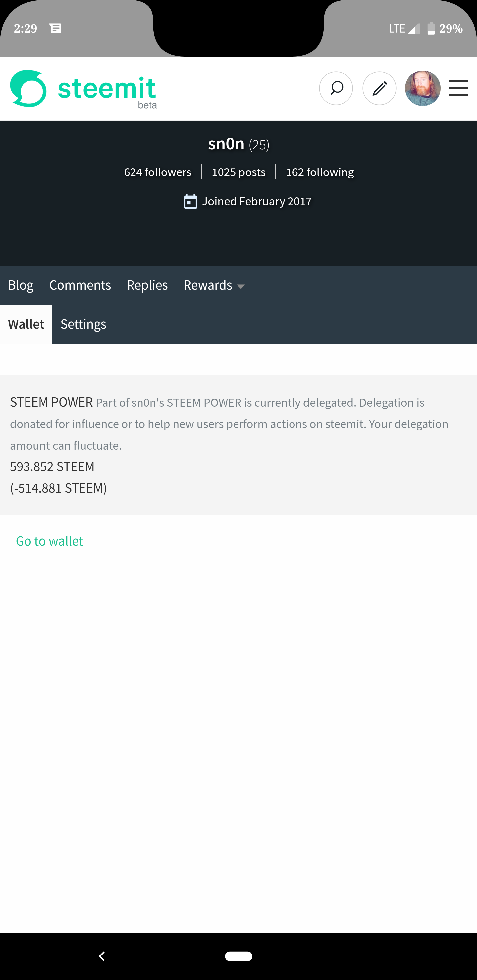477x980 pixels.
Task: Open the Replies tab
Action: [x=147, y=285]
